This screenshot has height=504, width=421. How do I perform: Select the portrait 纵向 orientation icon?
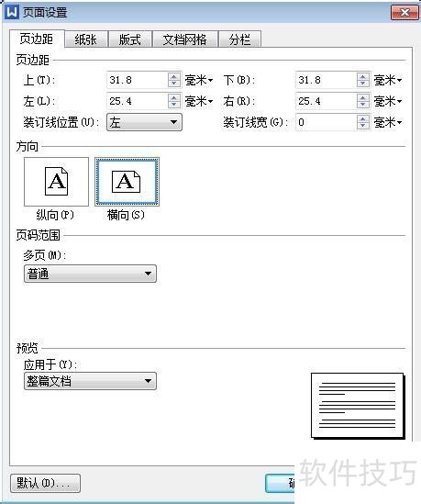coord(56,182)
